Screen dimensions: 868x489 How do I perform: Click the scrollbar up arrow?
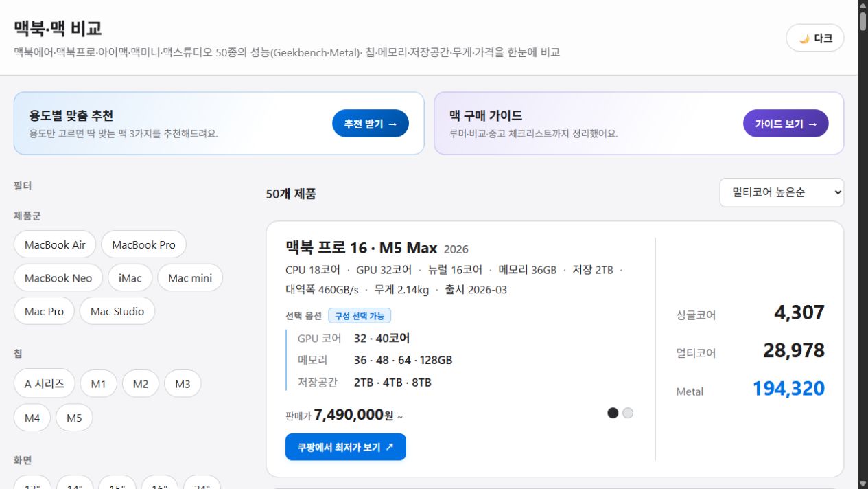863,5
